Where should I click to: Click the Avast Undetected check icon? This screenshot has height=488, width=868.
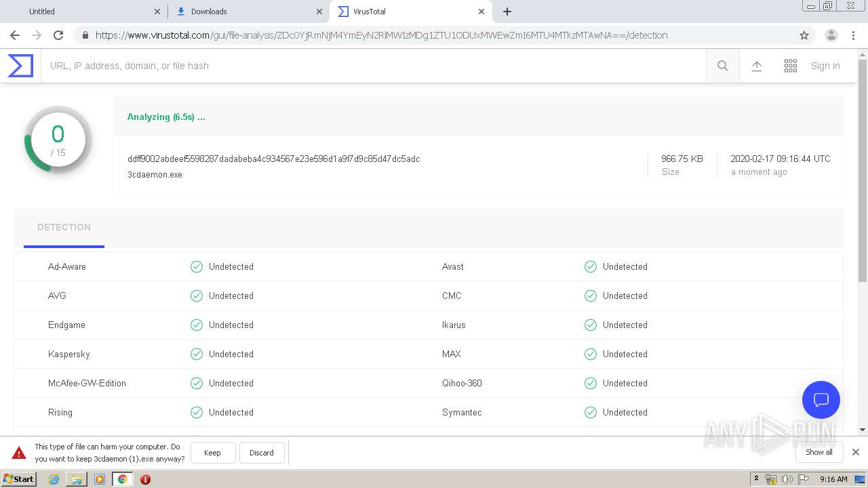pos(591,266)
